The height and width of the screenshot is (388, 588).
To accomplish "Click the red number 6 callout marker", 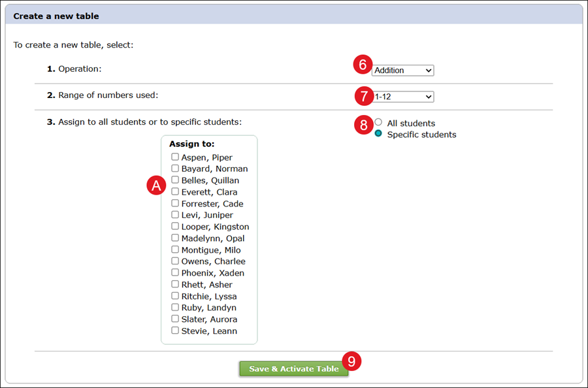I will tap(362, 65).
